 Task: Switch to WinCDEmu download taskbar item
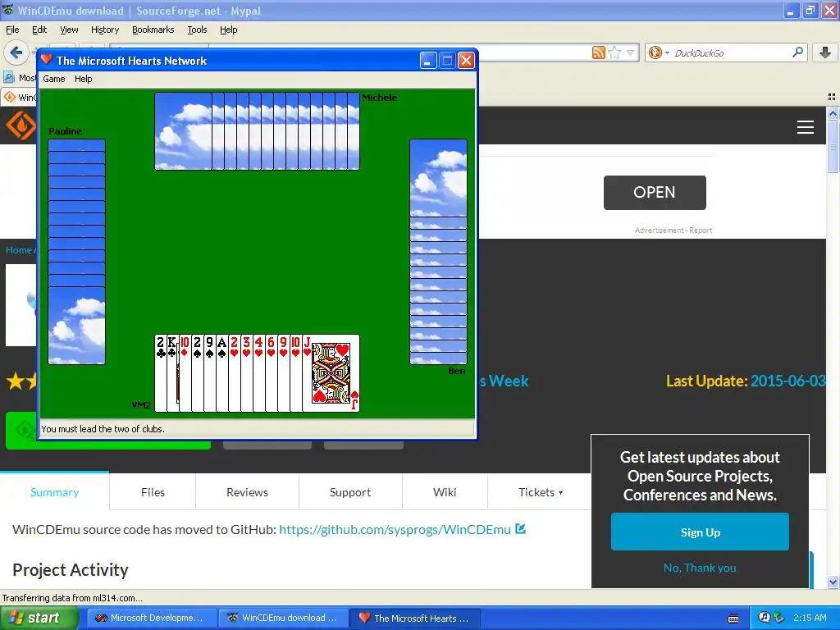click(x=283, y=618)
